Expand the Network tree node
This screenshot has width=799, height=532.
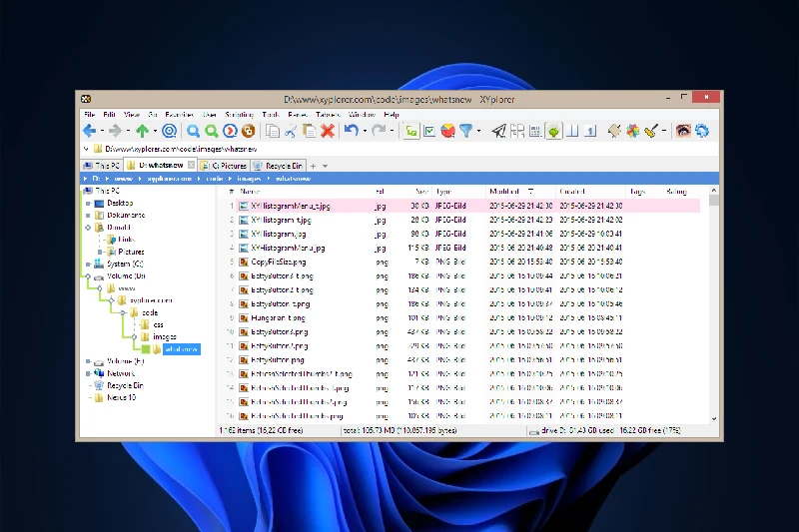[x=88, y=373]
